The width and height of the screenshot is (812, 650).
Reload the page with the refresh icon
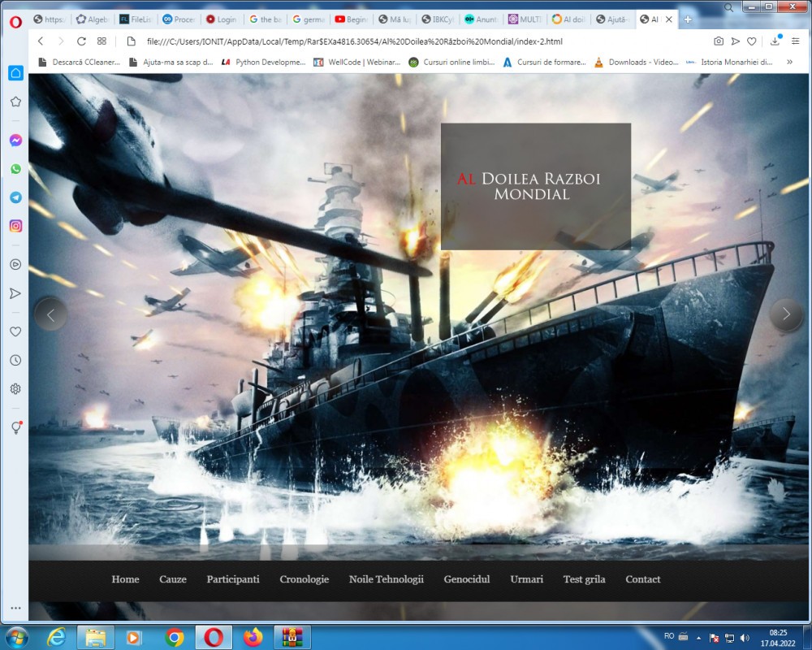(x=81, y=41)
